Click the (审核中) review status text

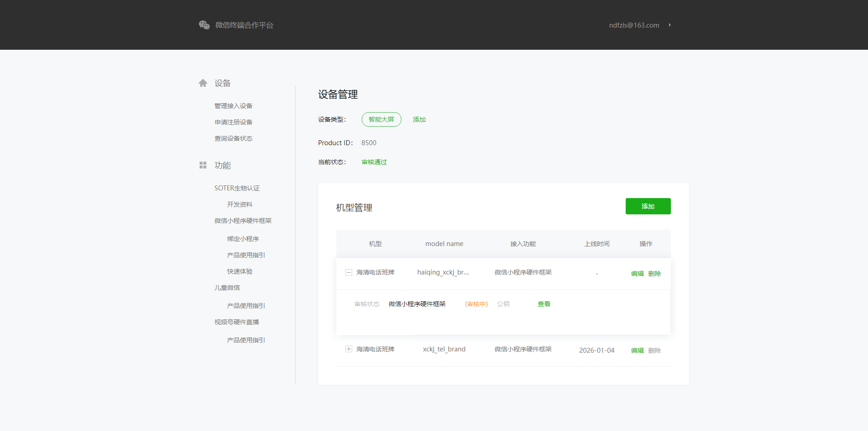point(476,304)
